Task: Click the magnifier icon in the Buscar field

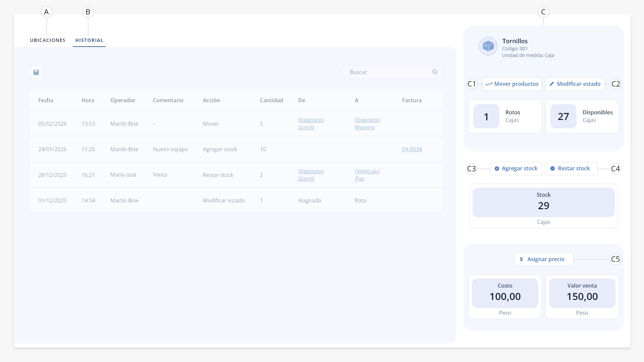Action: click(435, 72)
